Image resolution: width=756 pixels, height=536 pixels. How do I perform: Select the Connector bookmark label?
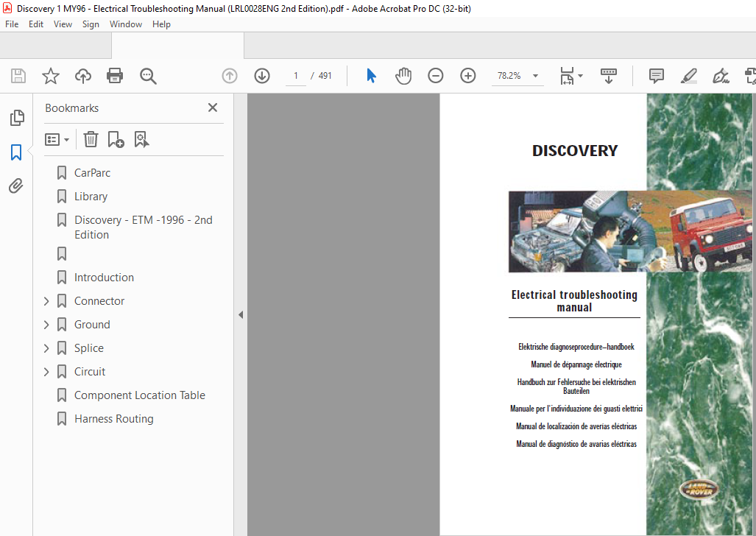pos(99,301)
